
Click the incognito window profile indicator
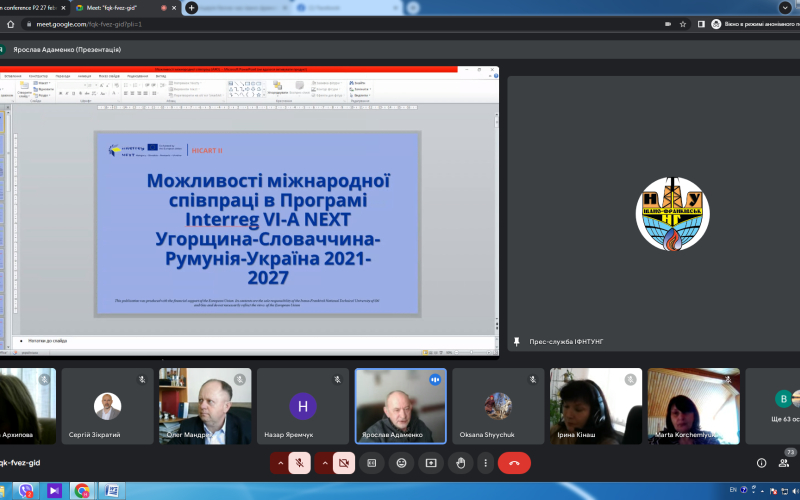(x=755, y=24)
